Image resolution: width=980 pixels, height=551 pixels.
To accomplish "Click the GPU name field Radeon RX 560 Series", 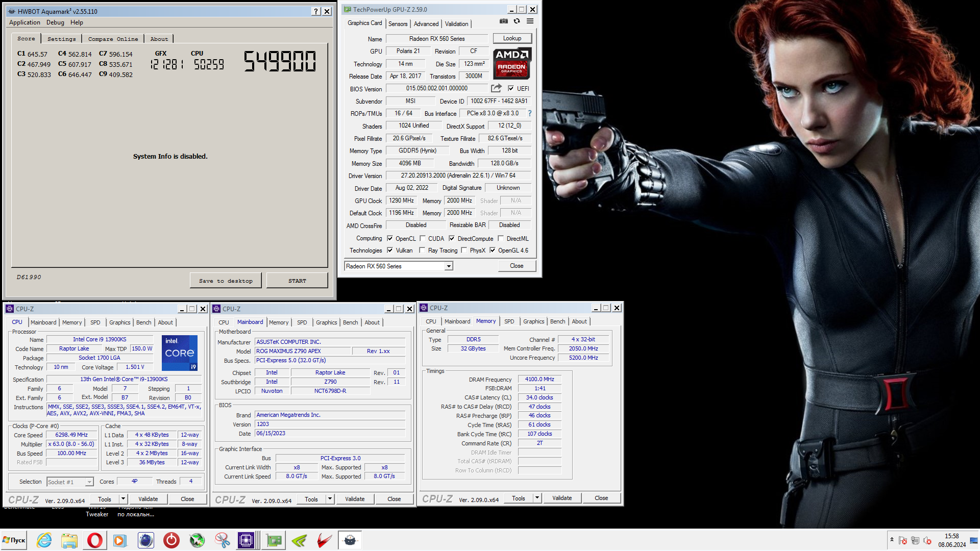I will click(x=437, y=39).
